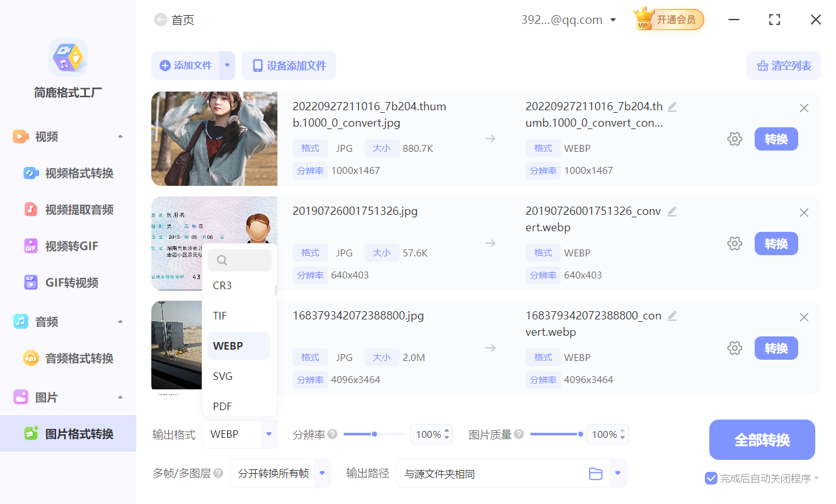Click 转换 for 20190726001751326.jpg
Image resolution: width=836 pixels, height=504 pixels.
point(776,243)
